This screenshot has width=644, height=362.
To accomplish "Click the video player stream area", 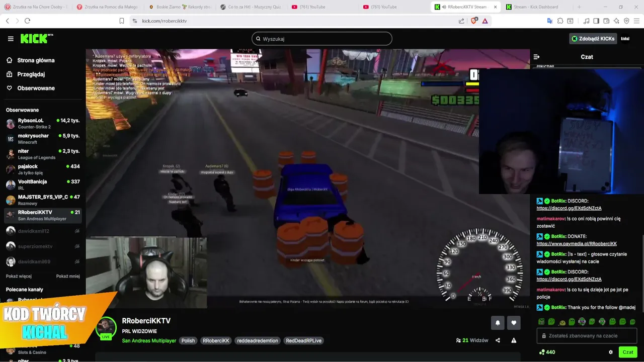I will pos(307,178).
